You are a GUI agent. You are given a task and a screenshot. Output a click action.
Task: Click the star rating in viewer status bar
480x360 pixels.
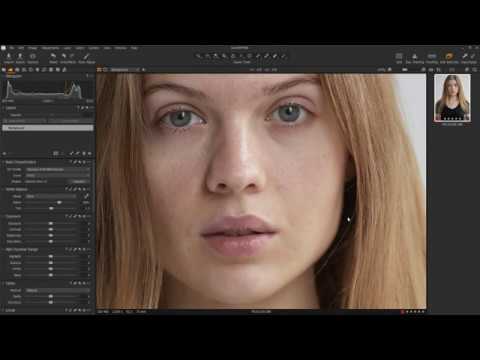pyautogui.click(x=415, y=312)
